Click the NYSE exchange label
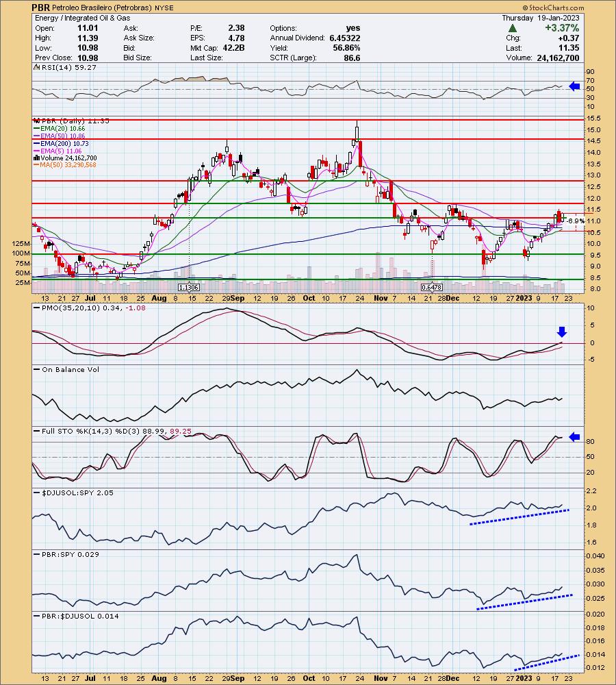Screen dimensions: 616x685 [x=164, y=8]
